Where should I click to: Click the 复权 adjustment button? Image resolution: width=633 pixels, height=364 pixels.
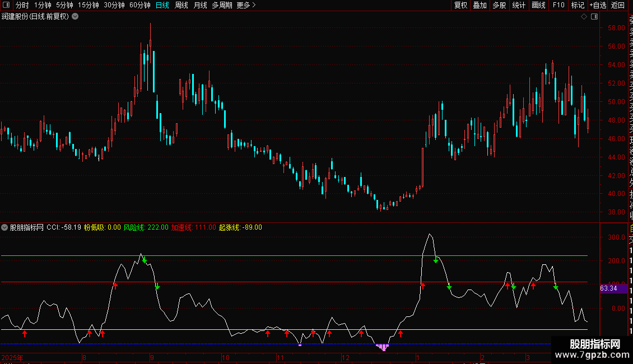(460, 6)
